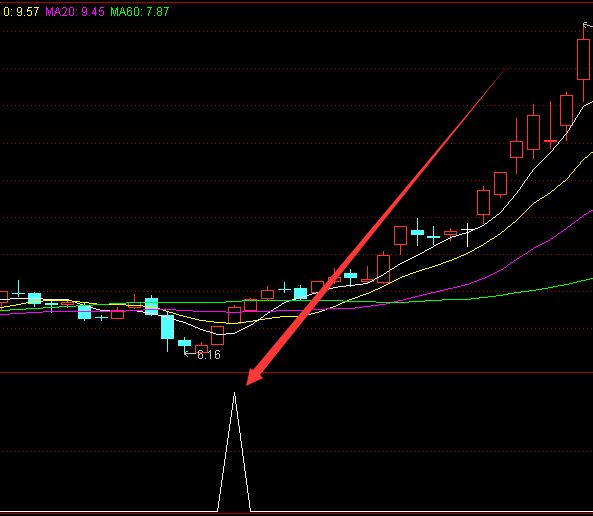This screenshot has width=593, height=516.
Task: Click the green MA60: 7.87 label
Action: pos(140,12)
